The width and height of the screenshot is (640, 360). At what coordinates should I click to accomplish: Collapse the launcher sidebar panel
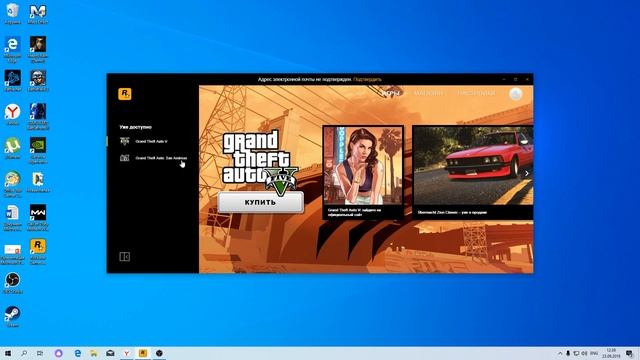(x=124, y=256)
